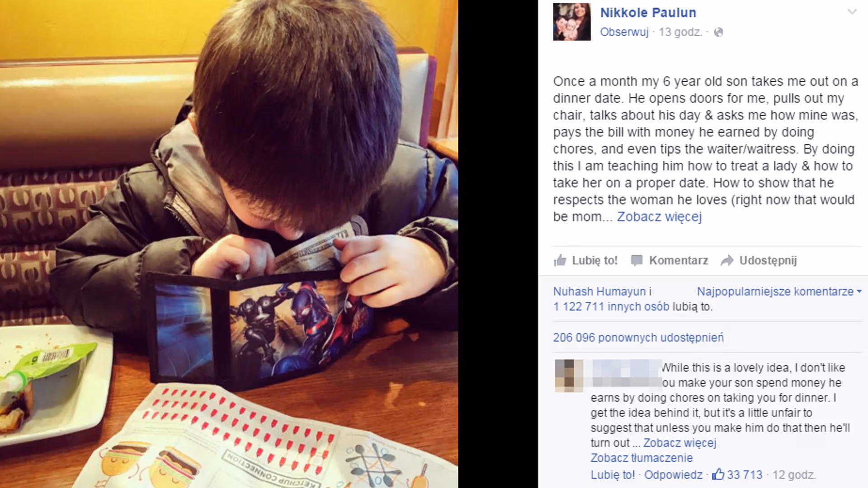Screen dimensions: 868x488
Task: Open the Nuhash Humayun profile link
Action: pyautogui.click(x=599, y=291)
